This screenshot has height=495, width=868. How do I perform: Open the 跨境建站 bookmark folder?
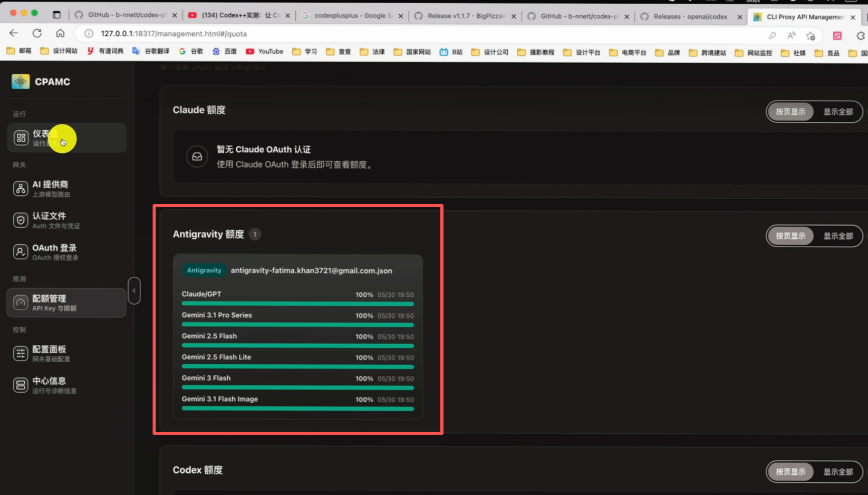tap(707, 53)
